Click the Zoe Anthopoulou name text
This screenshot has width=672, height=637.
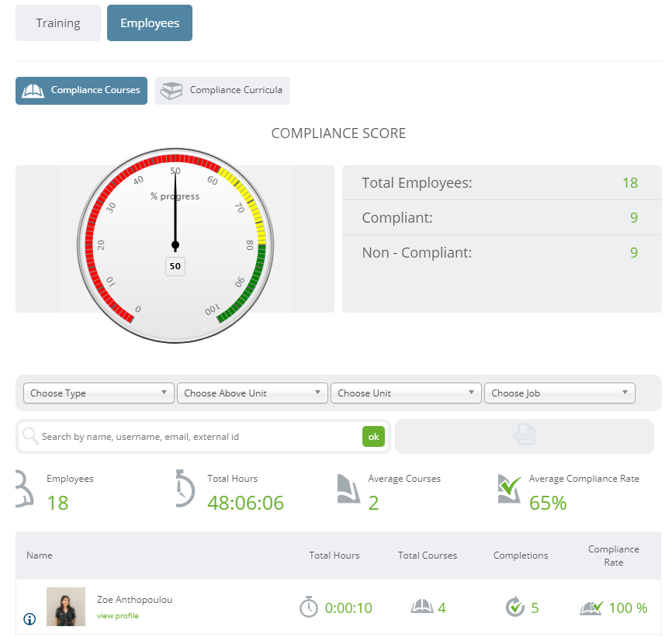tap(134, 599)
